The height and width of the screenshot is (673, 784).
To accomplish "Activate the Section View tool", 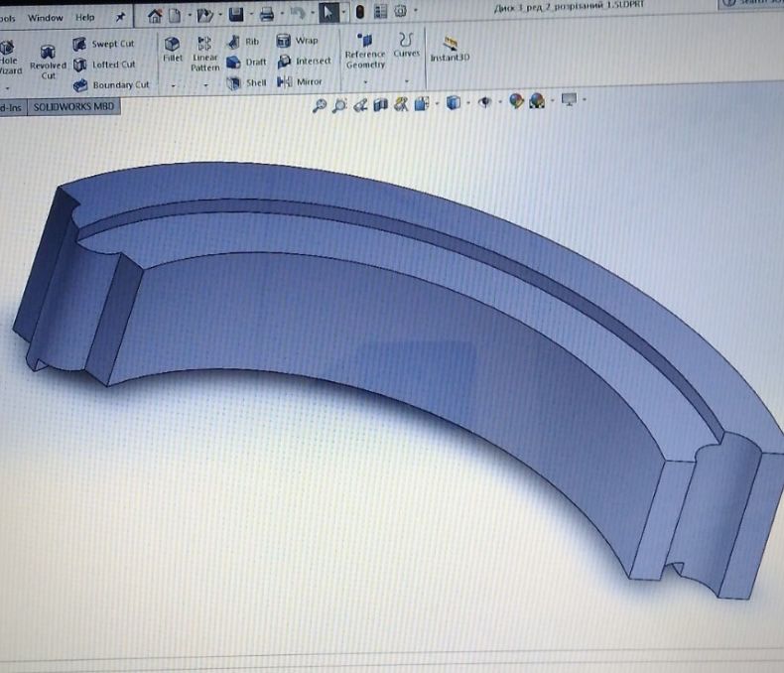I will [380, 104].
